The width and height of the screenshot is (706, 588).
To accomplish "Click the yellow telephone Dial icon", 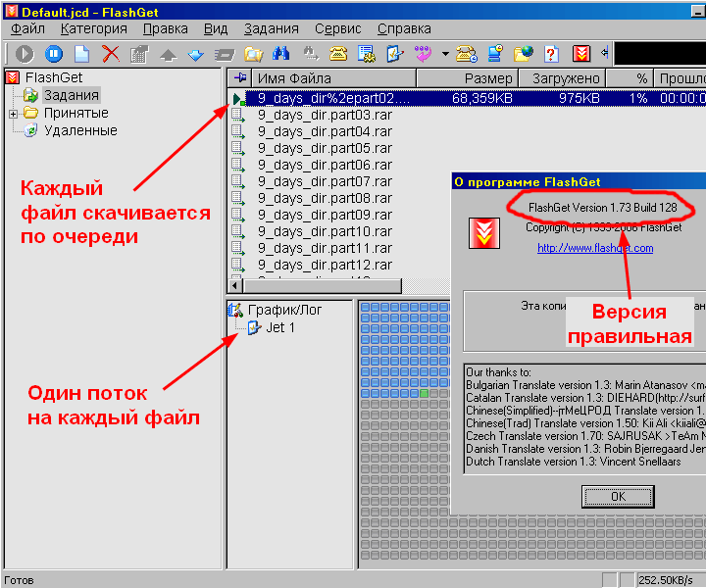I will (x=337, y=54).
